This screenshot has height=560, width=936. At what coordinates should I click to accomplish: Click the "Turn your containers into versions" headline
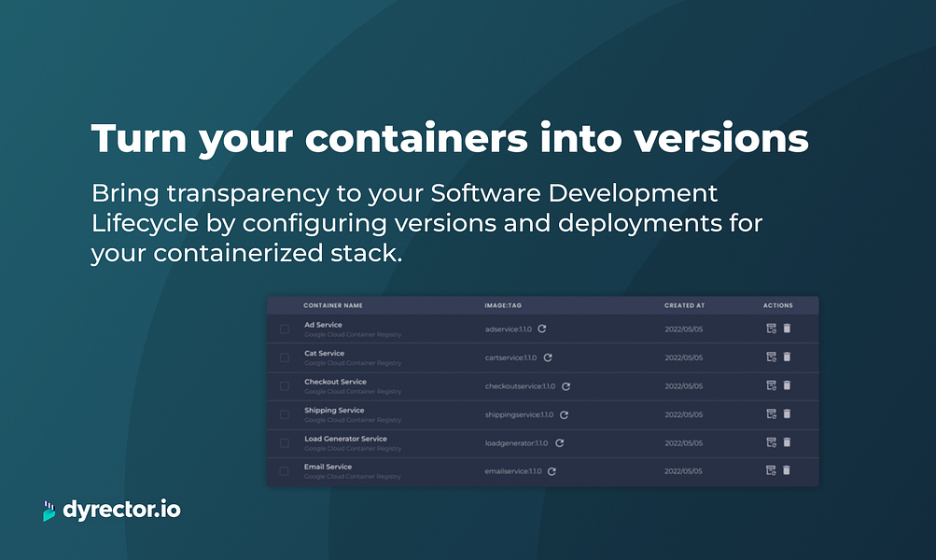(x=450, y=138)
